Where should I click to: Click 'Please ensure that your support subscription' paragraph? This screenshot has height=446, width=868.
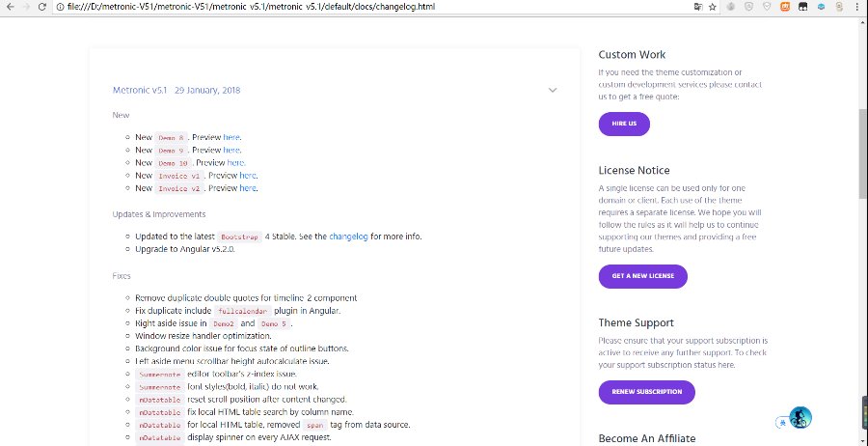pyautogui.click(x=683, y=353)
